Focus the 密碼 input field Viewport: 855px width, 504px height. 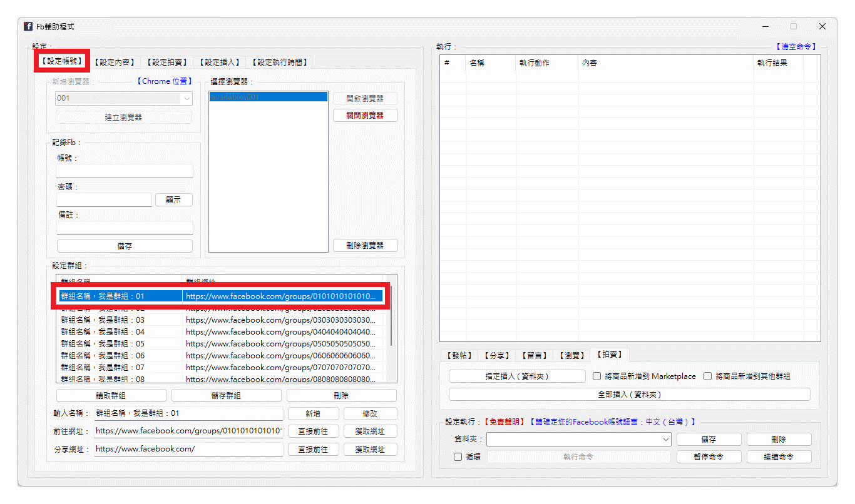(x=104, y=199)
